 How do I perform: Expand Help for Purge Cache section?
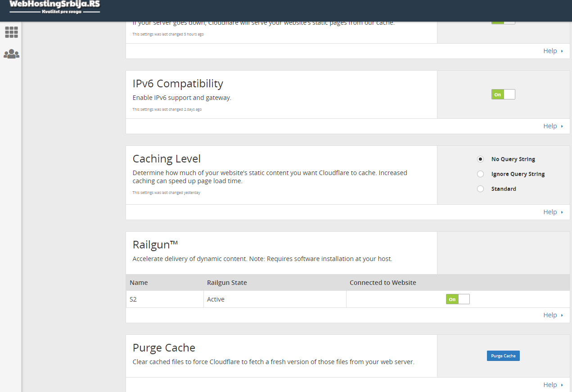click(553, 385)
